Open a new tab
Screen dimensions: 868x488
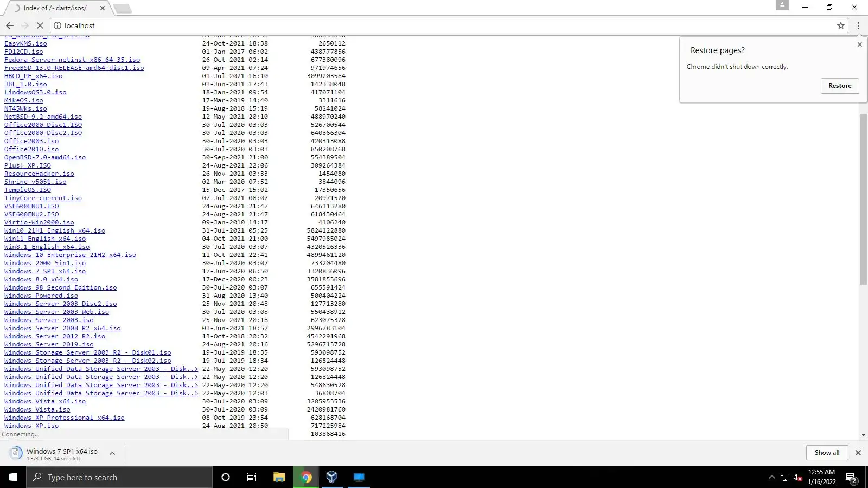[123, 8]
